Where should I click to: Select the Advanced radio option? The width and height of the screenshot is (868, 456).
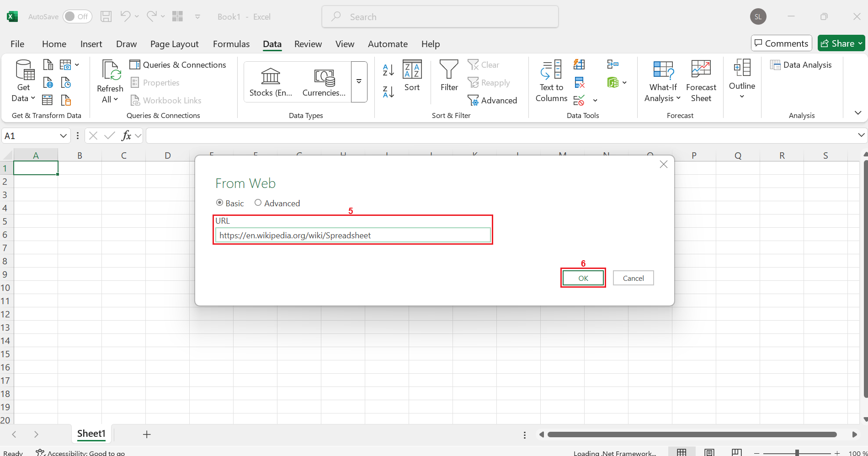tap(258, 203)
